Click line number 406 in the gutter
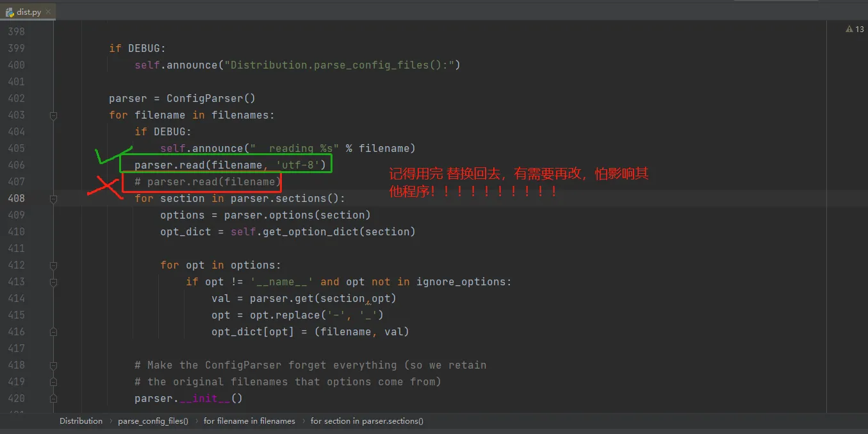The image size is (868, 434). coord(16,165)
